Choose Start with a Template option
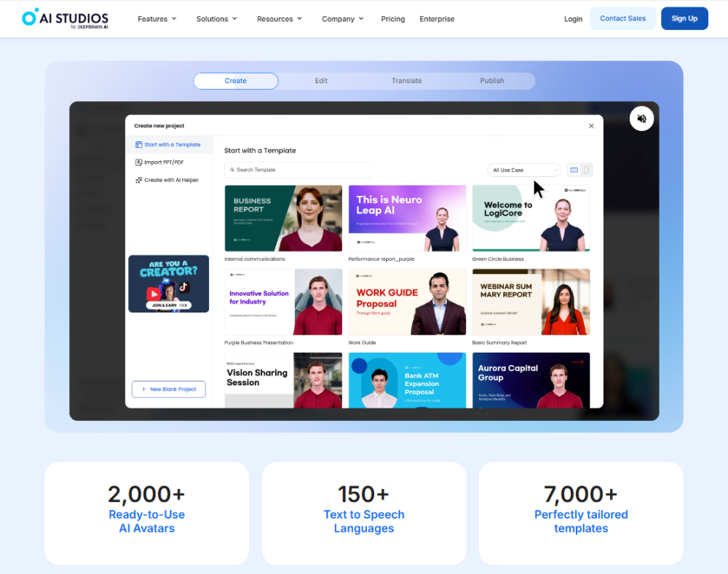 click(168, 145)
